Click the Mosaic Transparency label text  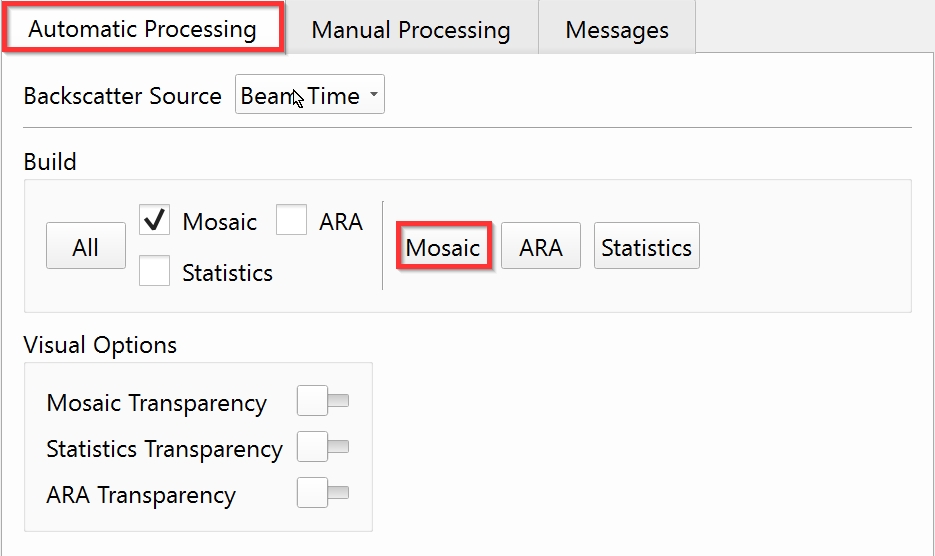click(x=156, y=403)
